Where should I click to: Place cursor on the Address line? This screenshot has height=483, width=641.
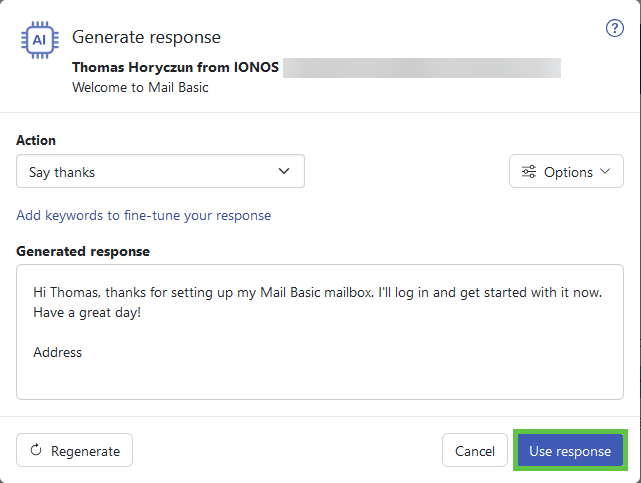58,352
